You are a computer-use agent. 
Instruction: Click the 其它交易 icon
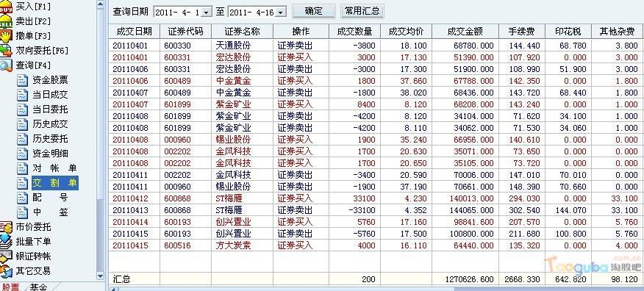pyautogui.click(x=6, y=271)
